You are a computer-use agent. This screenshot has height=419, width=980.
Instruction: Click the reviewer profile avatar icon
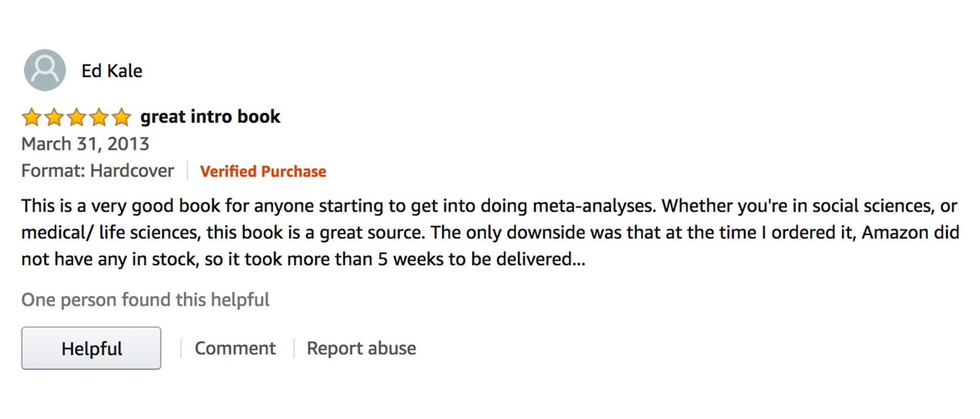[x=45, y=70]
